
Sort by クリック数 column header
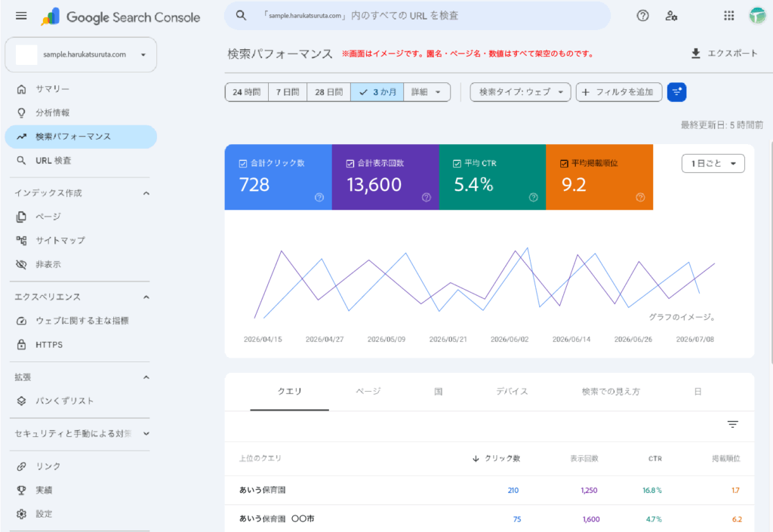click(496, 459)
